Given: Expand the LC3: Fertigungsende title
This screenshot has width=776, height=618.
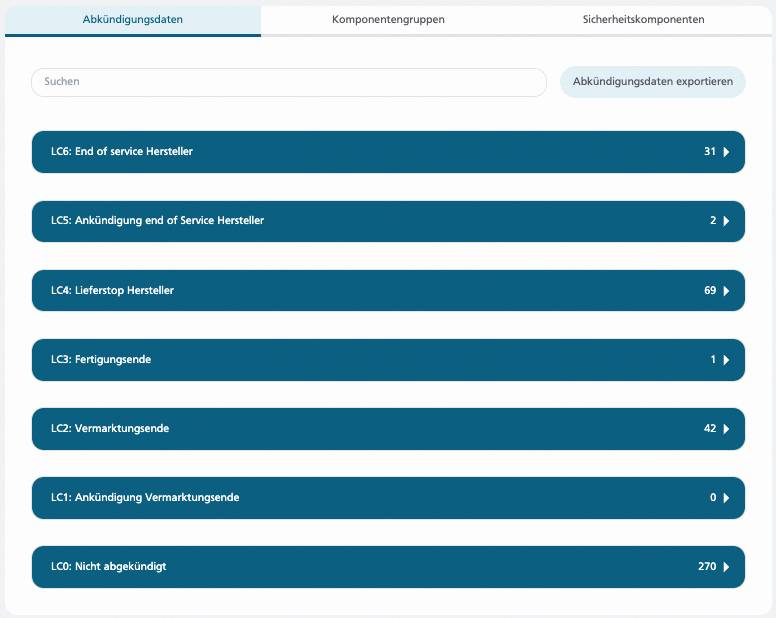Looking at the screenshot, I should click(101, 360).
